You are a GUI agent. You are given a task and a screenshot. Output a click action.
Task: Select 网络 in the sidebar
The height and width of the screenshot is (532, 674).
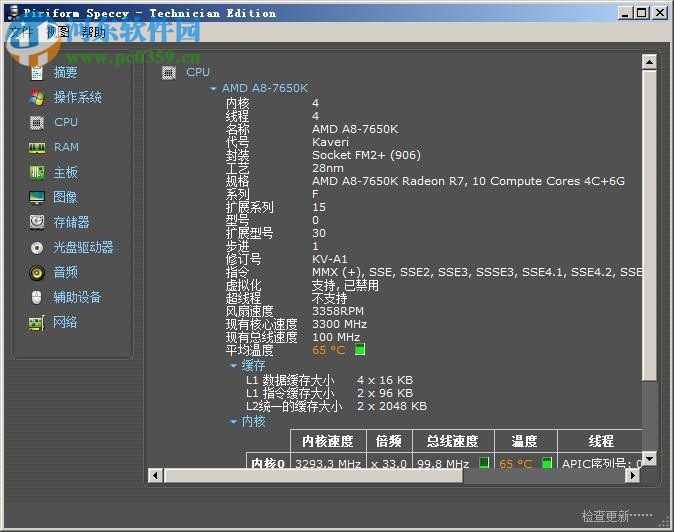coord(65,322)
